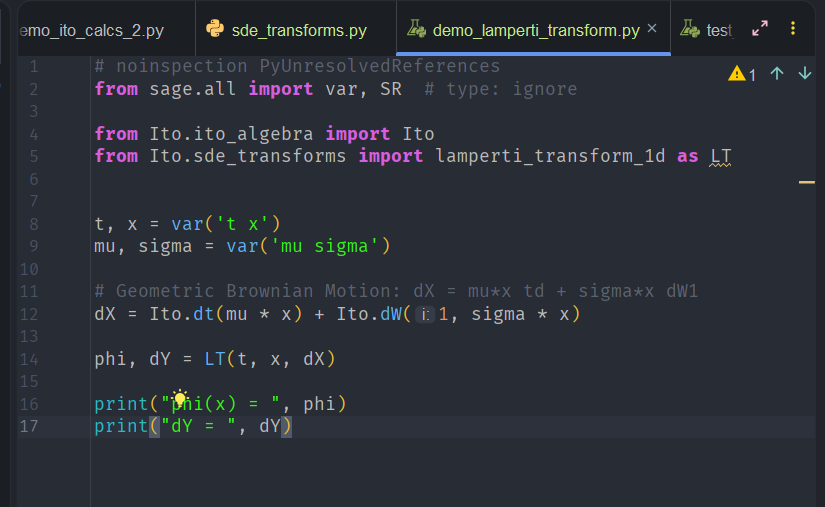Switch to the demo_ito_calcs_2.py tab
The width and height of the screenshot is (825, 507).
click(90, 30)
